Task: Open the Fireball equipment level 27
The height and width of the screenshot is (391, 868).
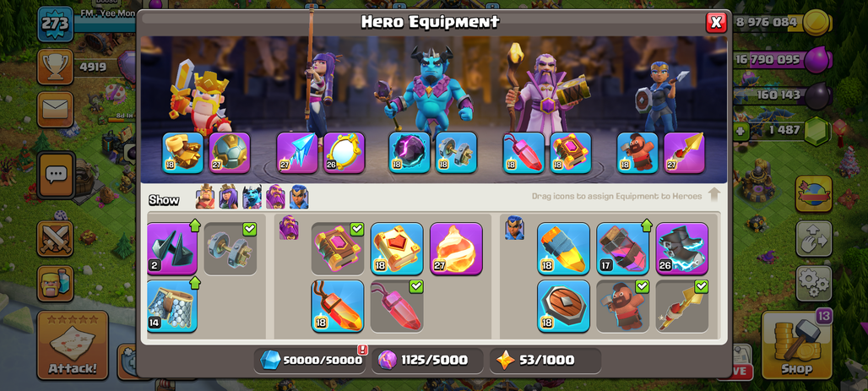Action: 456,248
